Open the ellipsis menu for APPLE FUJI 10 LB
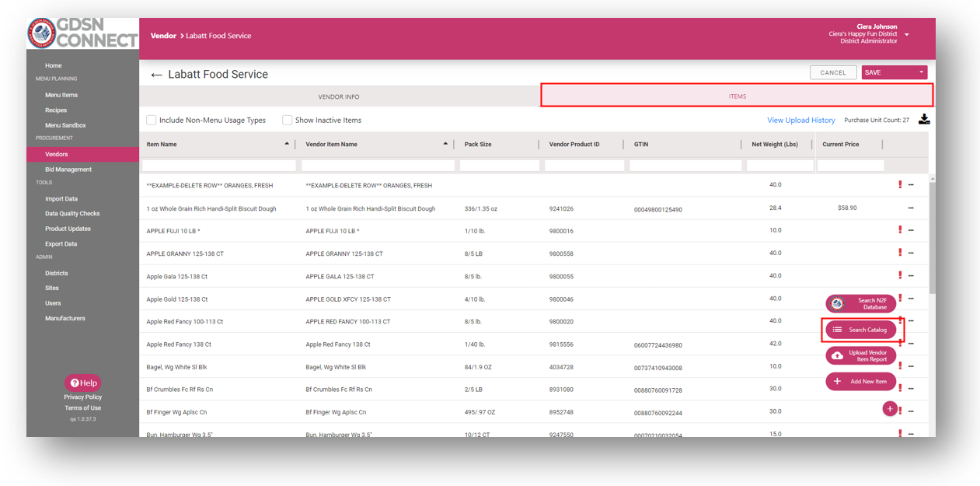980x486 pixels. point(911,231)
